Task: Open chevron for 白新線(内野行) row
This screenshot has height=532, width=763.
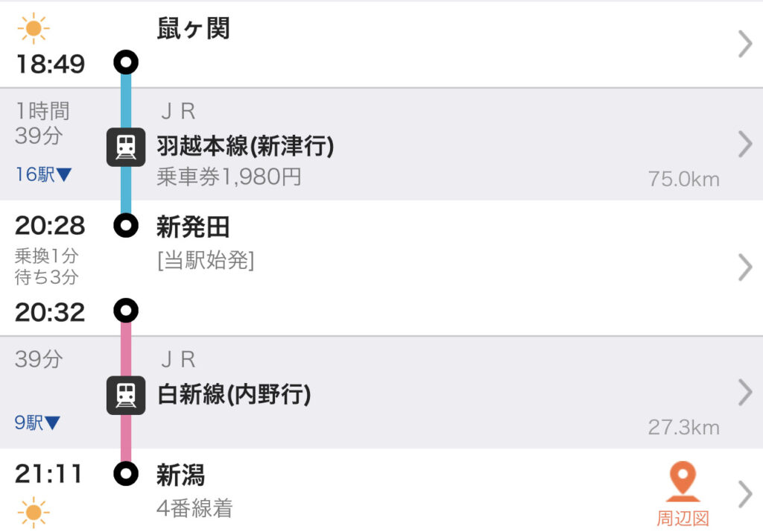Action: pyautogui.click(x=744, y=392)
